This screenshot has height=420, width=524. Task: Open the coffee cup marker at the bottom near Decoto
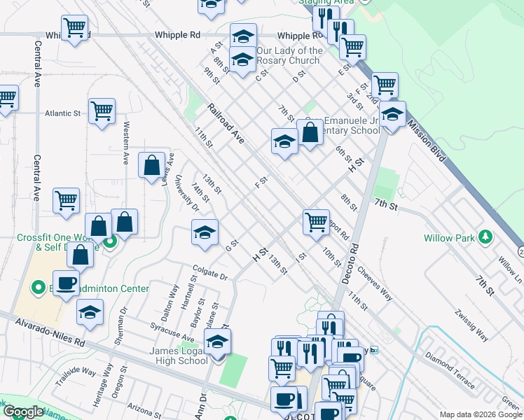(x=284, y=400)
